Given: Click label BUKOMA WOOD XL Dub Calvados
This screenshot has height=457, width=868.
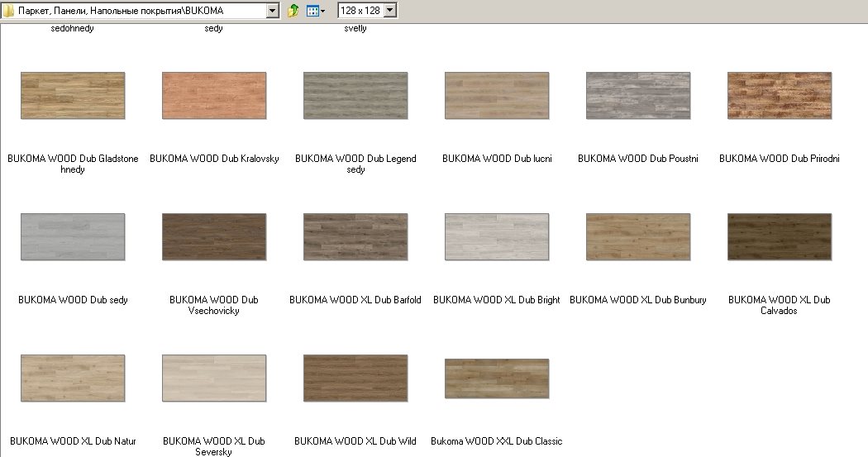Looking at the screenshot, I should (x=780, y=305).
